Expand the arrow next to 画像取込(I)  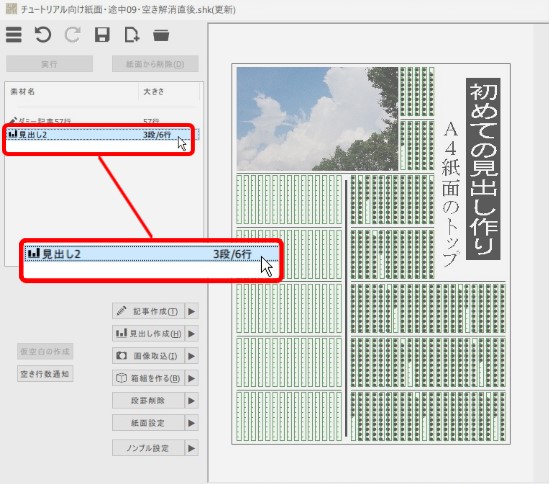192,356
